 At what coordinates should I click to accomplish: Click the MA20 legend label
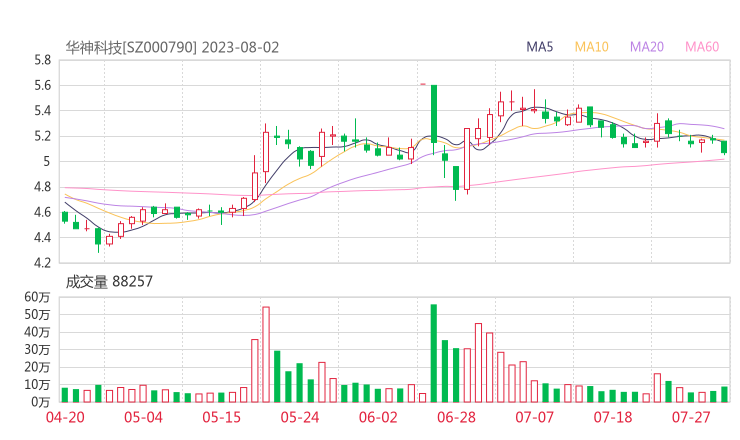pos(647,47)
